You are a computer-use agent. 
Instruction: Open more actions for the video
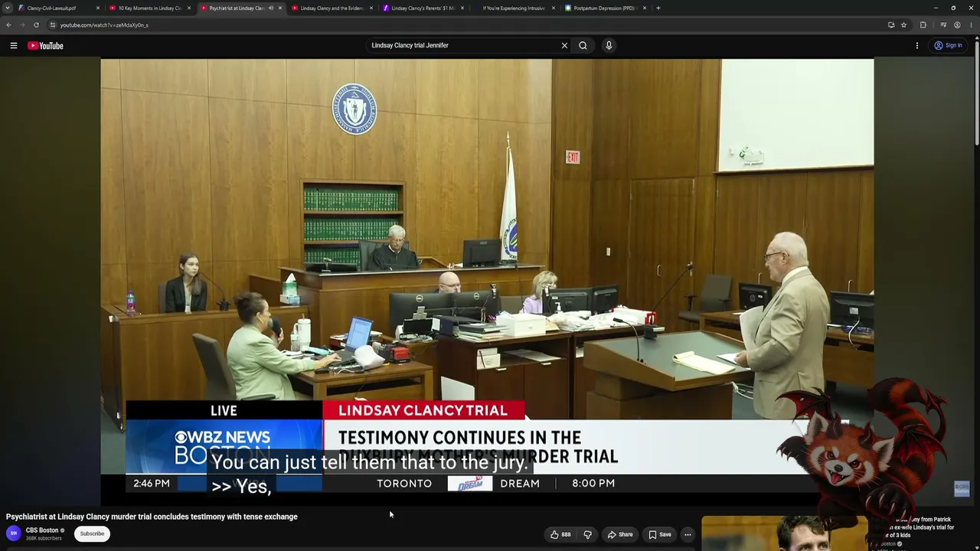688,534
